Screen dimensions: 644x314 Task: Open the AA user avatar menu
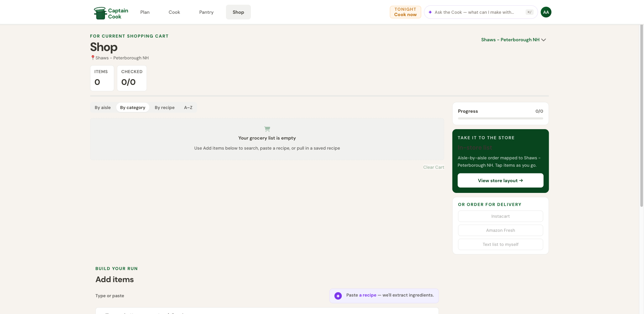tap(546, 12)
